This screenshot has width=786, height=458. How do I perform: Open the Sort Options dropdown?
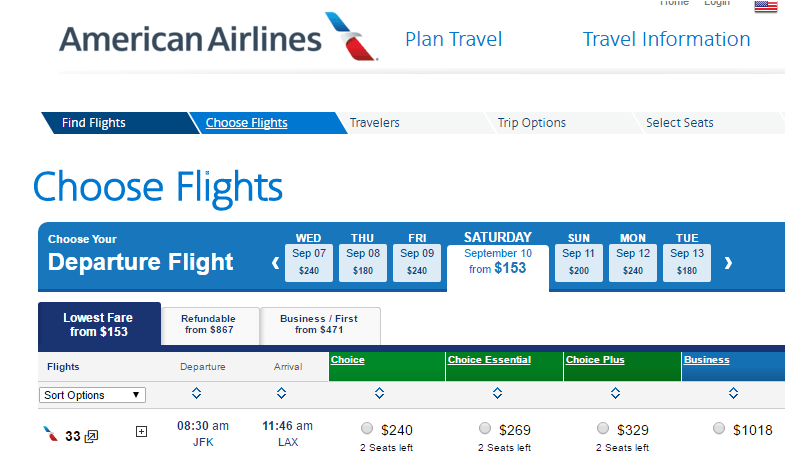(92, 395)
